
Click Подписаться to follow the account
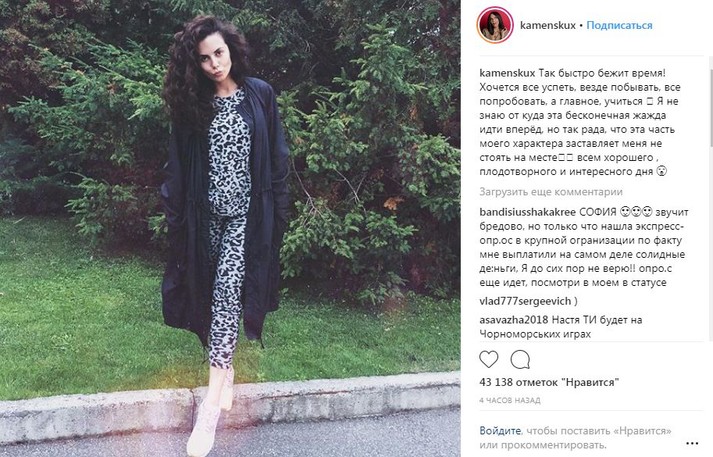(x=619, y=25)
